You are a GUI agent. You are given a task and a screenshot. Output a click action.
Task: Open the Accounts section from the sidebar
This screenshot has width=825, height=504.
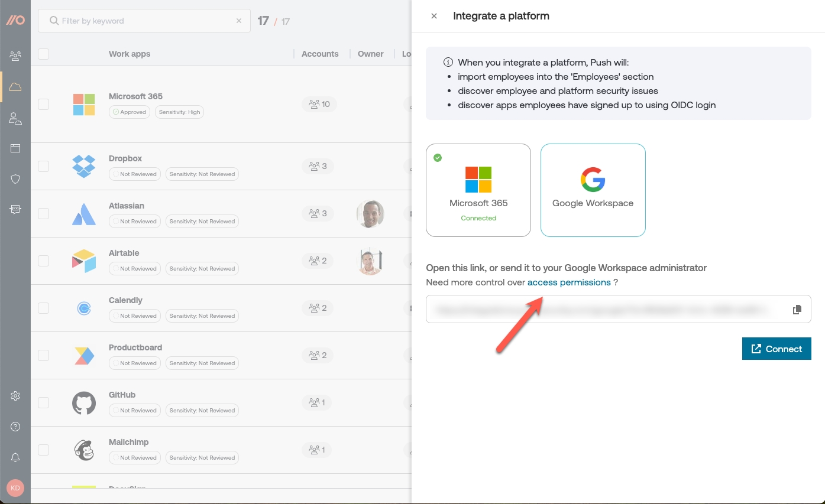pos(15,117)
